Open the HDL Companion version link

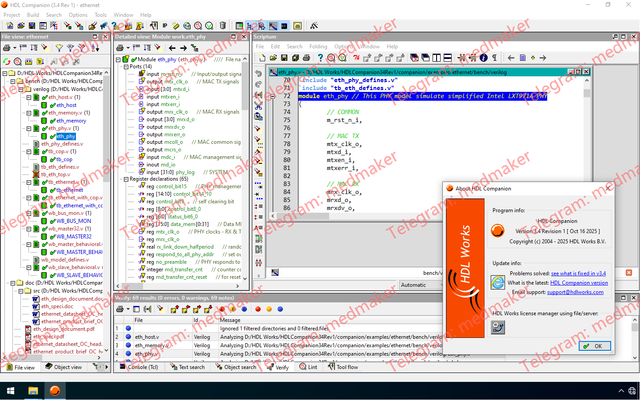pyautogui.click(x=579, y=283)
